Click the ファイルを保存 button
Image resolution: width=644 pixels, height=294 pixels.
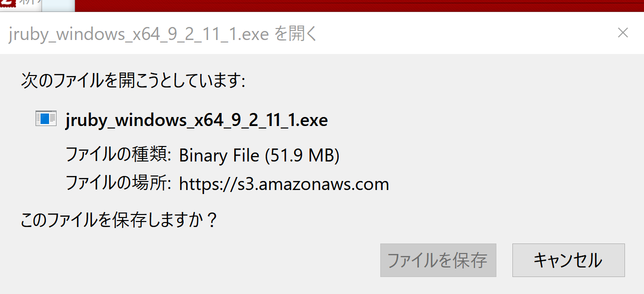tap(438, 260)
